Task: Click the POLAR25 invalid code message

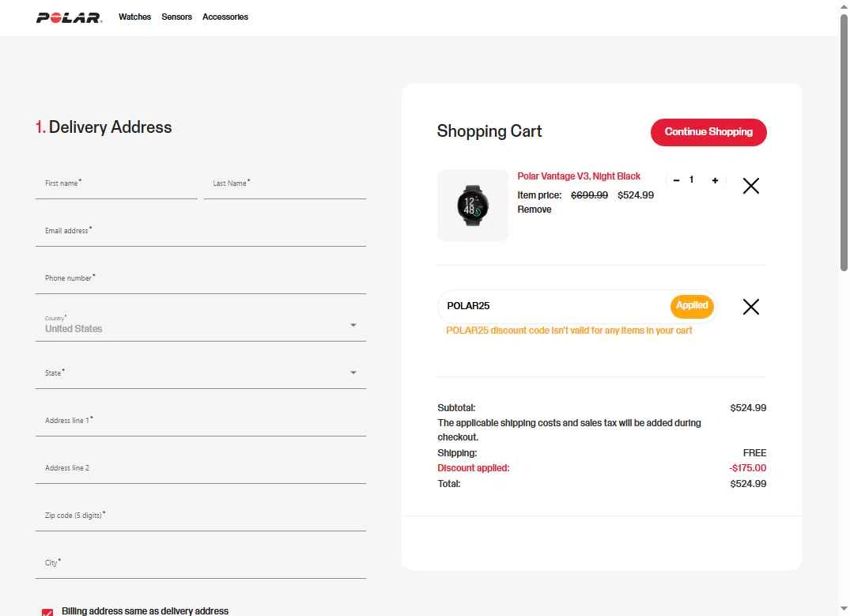Action: coord(569,331)
